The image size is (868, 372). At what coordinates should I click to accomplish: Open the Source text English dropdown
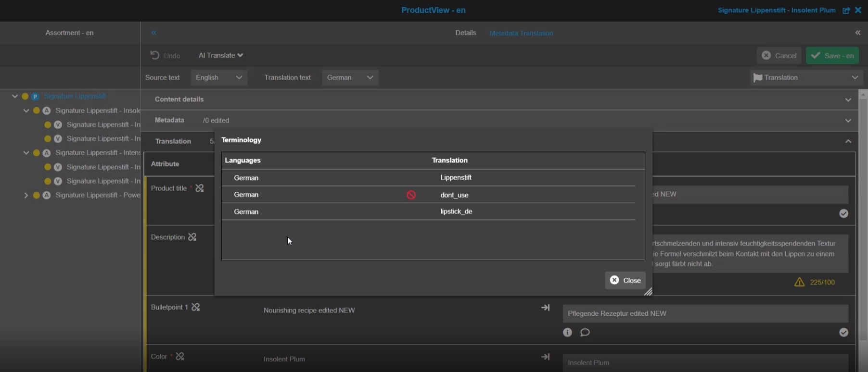pyautogui.click(x=219, y=77)
